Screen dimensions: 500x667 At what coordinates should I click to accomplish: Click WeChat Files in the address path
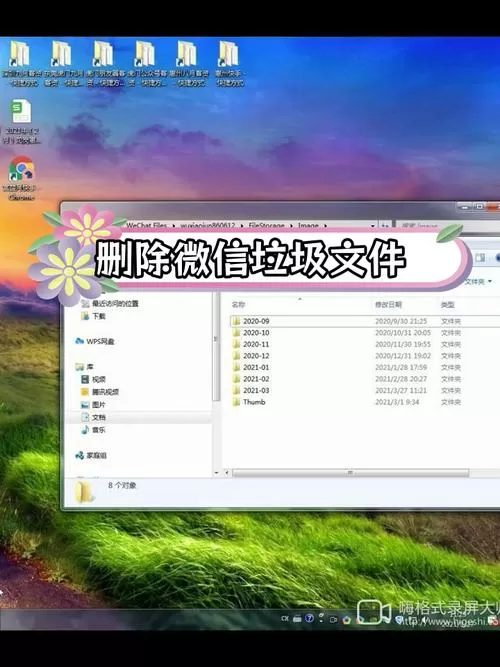tap(147, 225)
